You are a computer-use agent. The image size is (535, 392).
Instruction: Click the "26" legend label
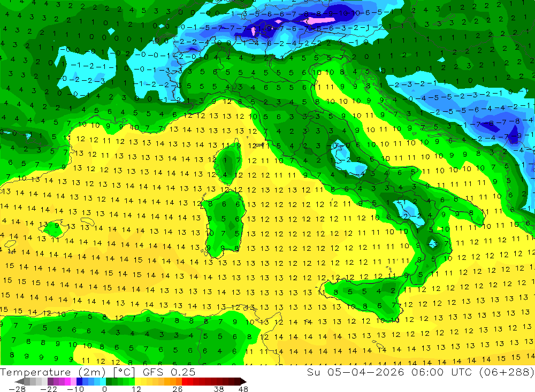[x=177, y=389]
